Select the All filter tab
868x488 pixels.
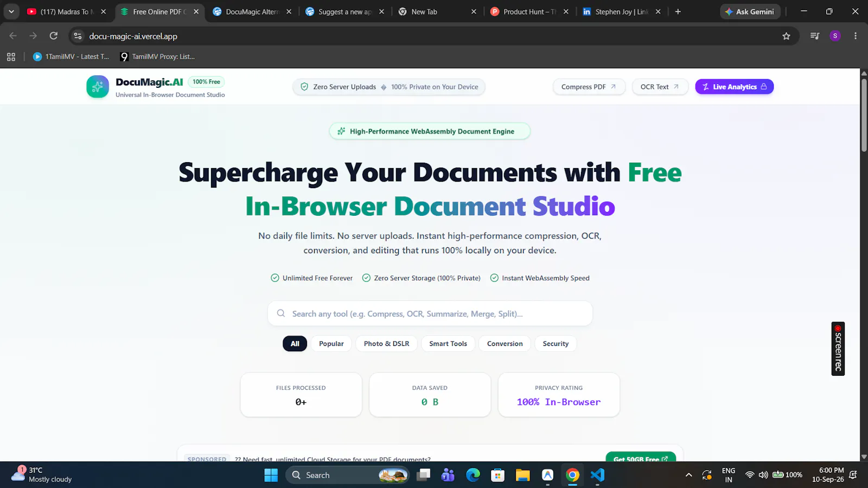pyautogui.click(x=295, y=344)
